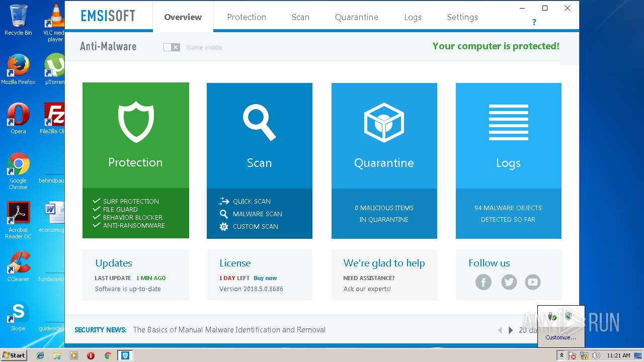Open Emsisoft Twitter page icon

tap(509, 282)
